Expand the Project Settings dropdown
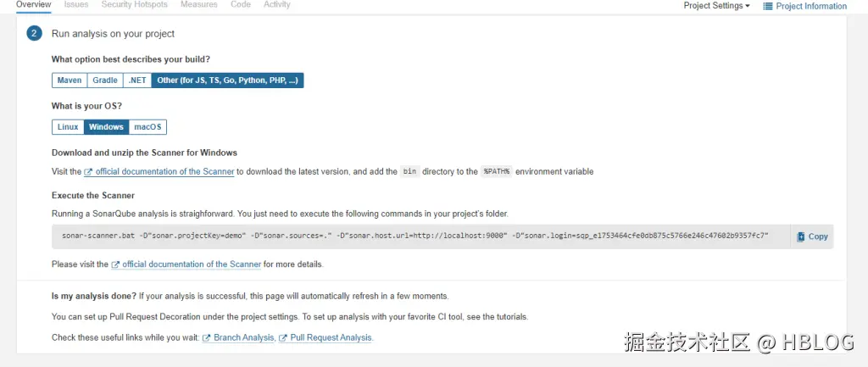 coord(716,6)
